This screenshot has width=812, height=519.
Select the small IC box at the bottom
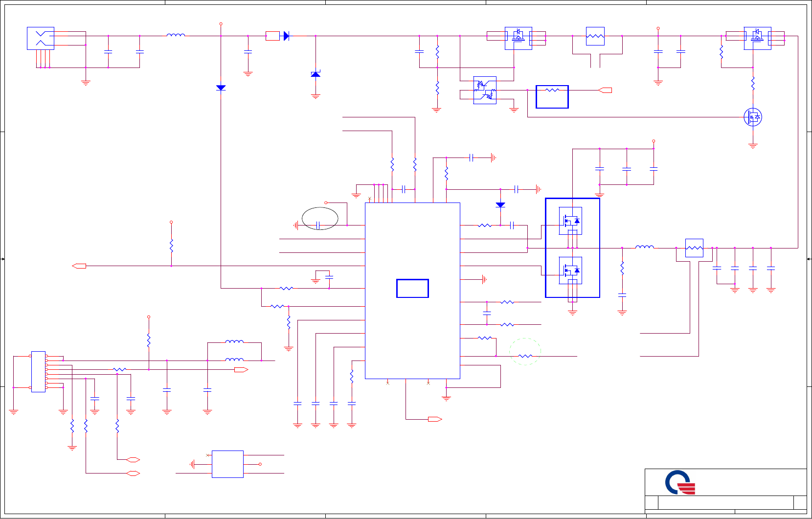tap(227, 464)
